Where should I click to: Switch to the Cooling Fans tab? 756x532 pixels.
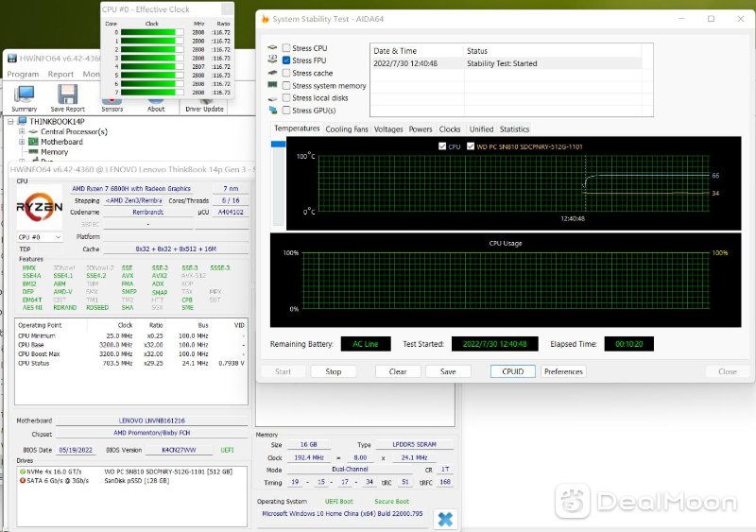click(347, 129)
